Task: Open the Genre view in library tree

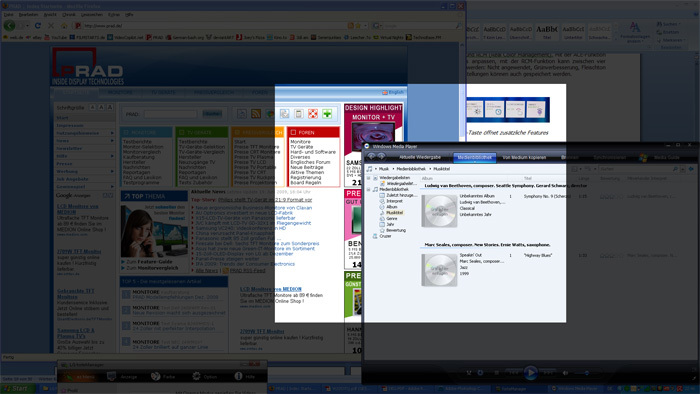Action: click(392, 219)
